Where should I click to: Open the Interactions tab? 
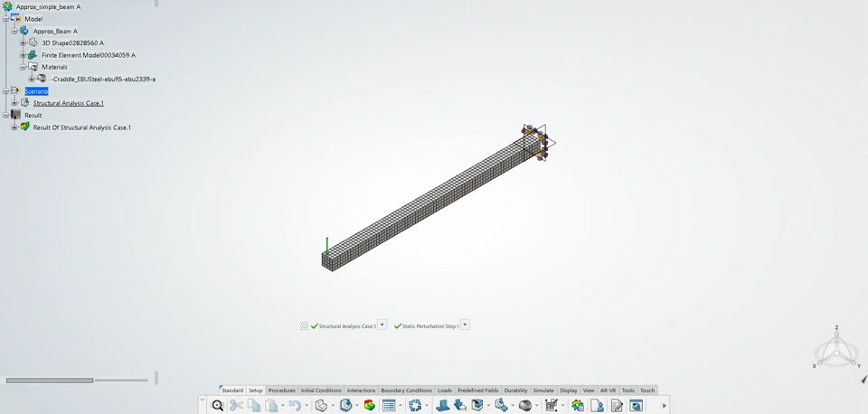[361, 390]
